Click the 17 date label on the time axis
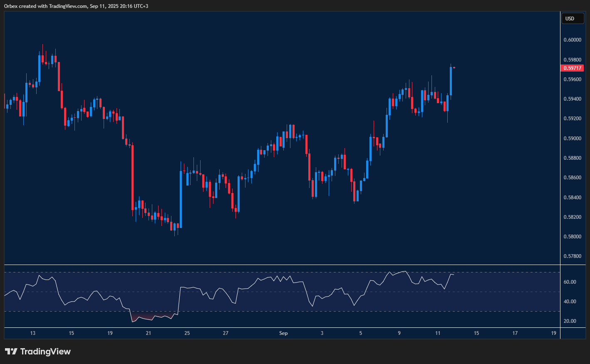 click(x=515, y=333)
